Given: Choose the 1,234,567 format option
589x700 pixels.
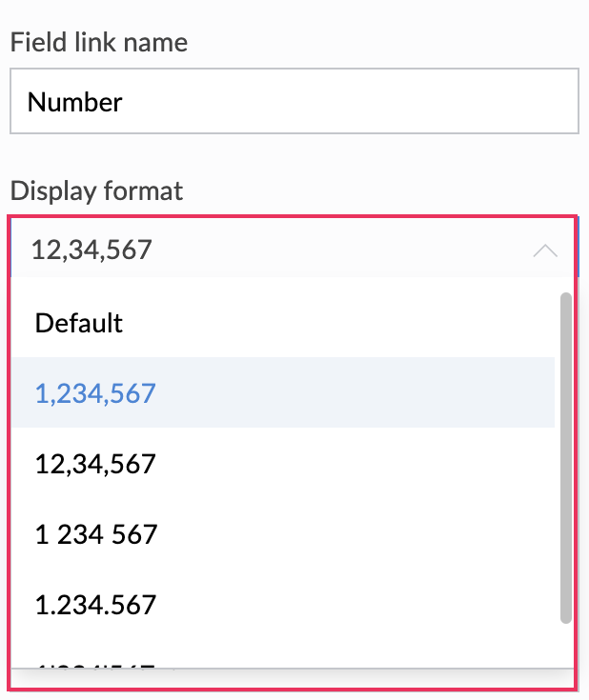Looking at the screenshot, I should pos(95,393).
